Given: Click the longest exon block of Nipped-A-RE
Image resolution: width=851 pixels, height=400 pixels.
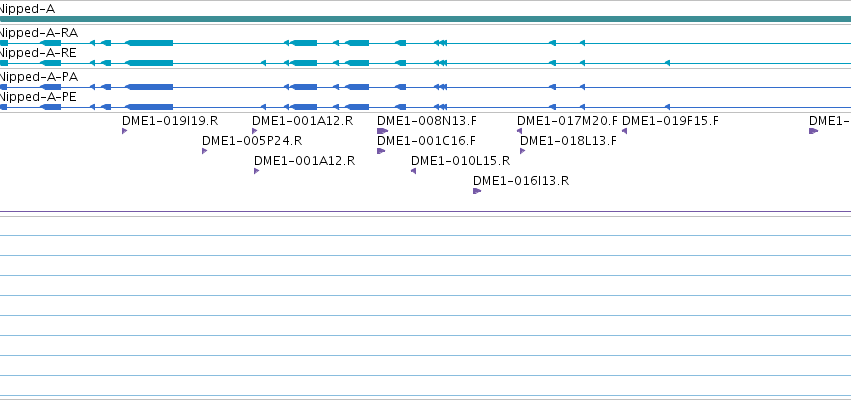Looking at the screenshot, I should tap(149, 63).
